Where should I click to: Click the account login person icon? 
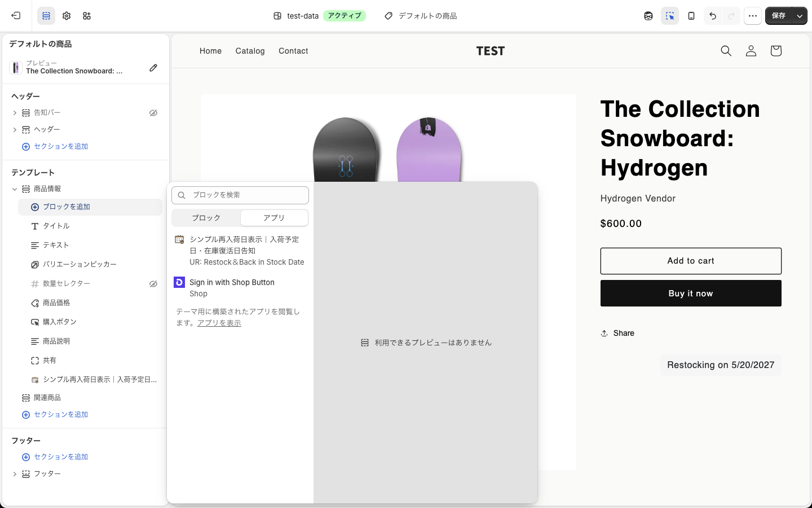click(x=751, y=51)
